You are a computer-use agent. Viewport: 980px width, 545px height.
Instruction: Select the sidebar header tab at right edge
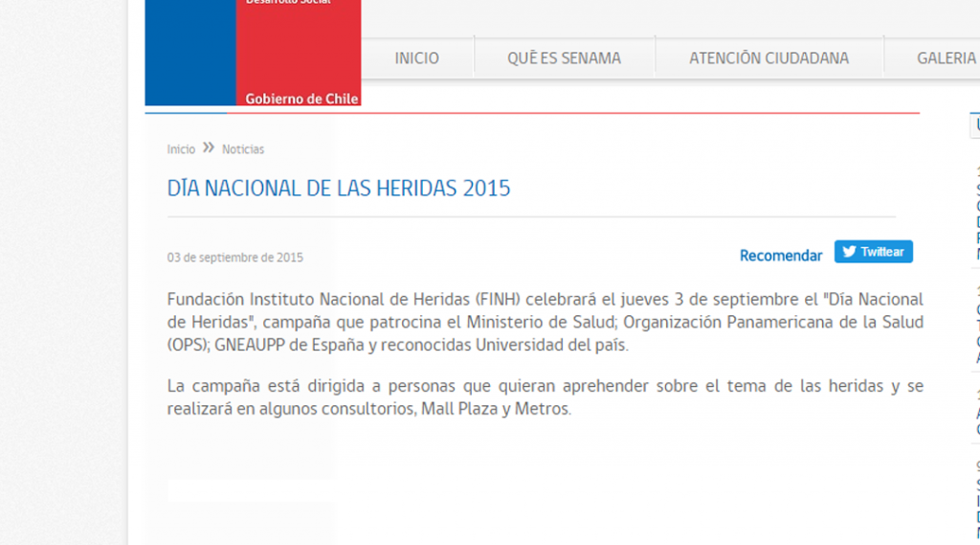tap(975, 125)
